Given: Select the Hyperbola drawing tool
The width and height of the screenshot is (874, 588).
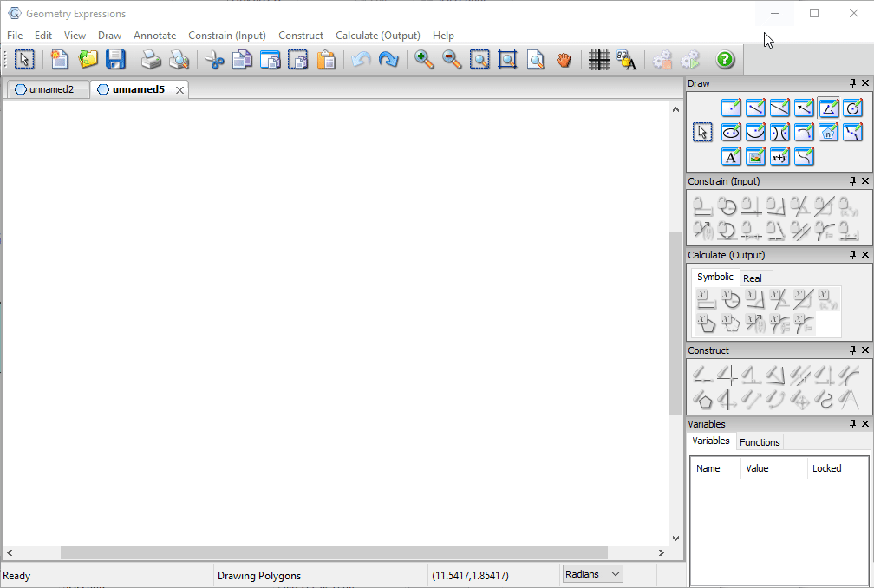Looking at the screenshot, I should (779, 133).
